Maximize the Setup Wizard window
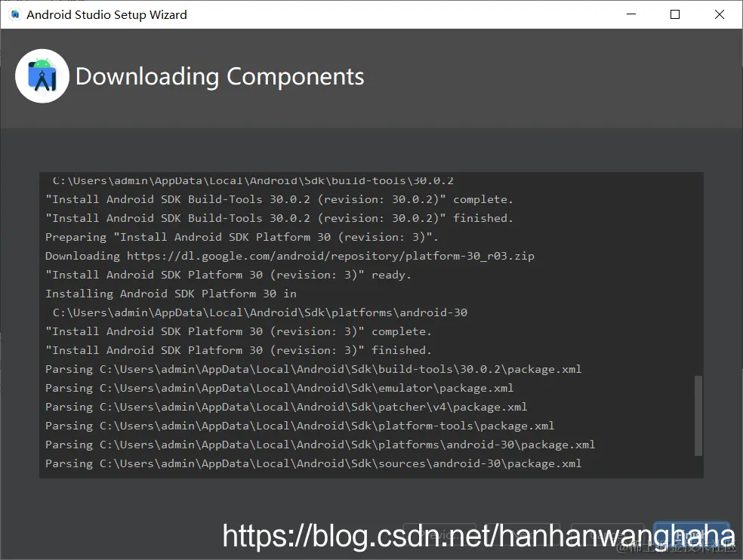The image size is (743, 560). (675, 14)
